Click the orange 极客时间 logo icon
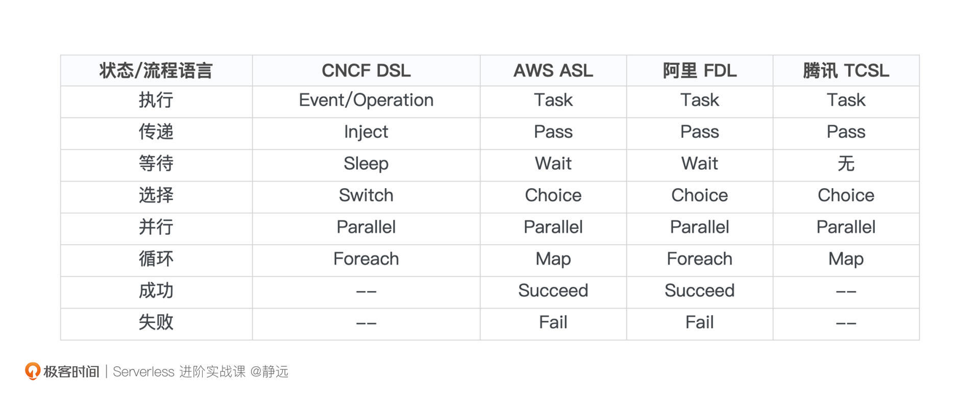980x396 pixels. (x=33, y=371)
